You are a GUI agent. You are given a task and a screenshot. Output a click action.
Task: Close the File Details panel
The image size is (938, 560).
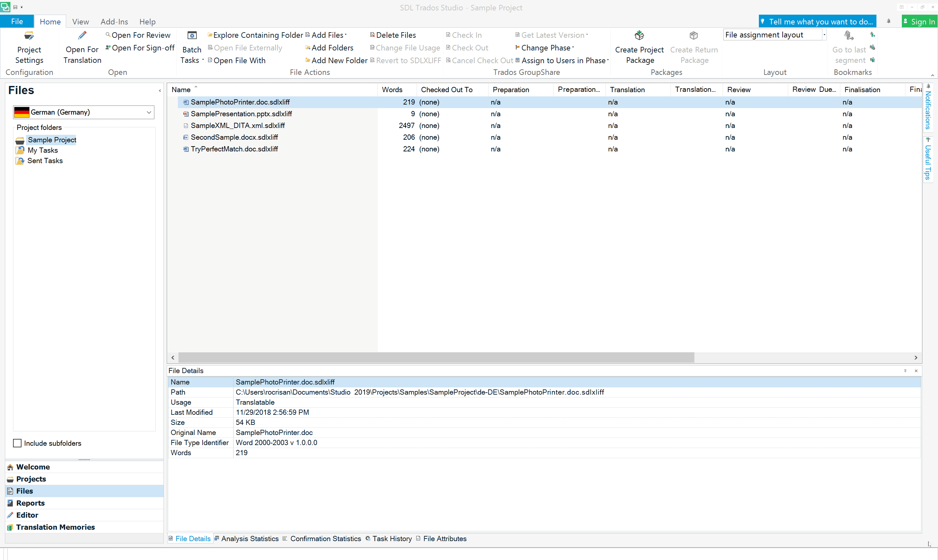click(916, 371)
